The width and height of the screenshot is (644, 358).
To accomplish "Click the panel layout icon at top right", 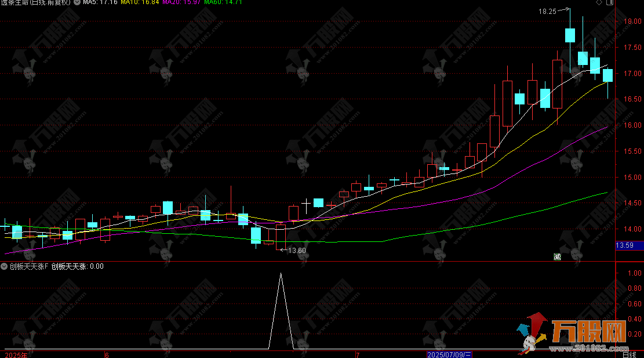I will click(x=610, y=2).
